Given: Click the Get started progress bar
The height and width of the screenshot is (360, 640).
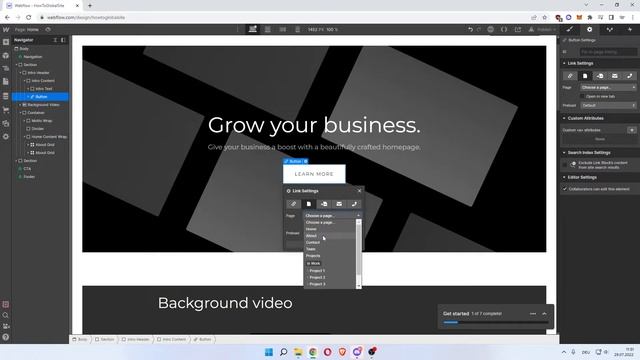Looking at the screenshot, I should 496,322.
